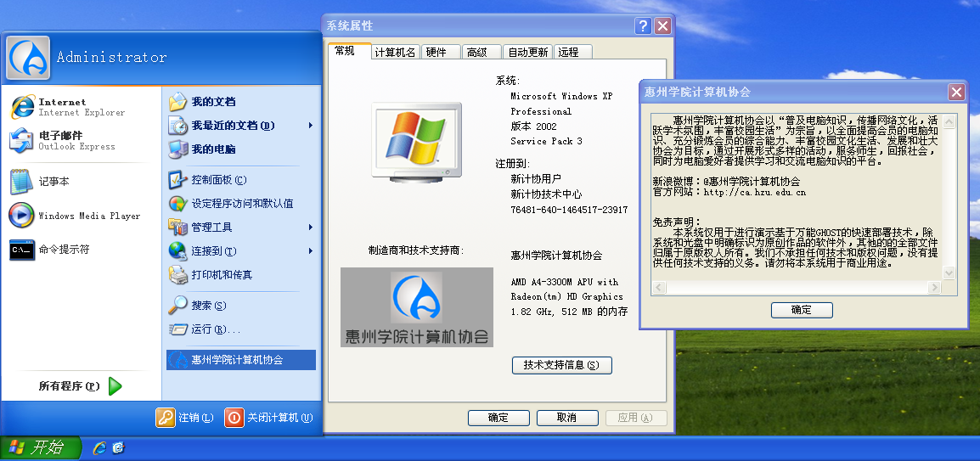The width and height of the screenshot is (980, 461).
Task: Click 官方网站 URL http://ca.hzu.edu.cn
Action: pos(754,193)
